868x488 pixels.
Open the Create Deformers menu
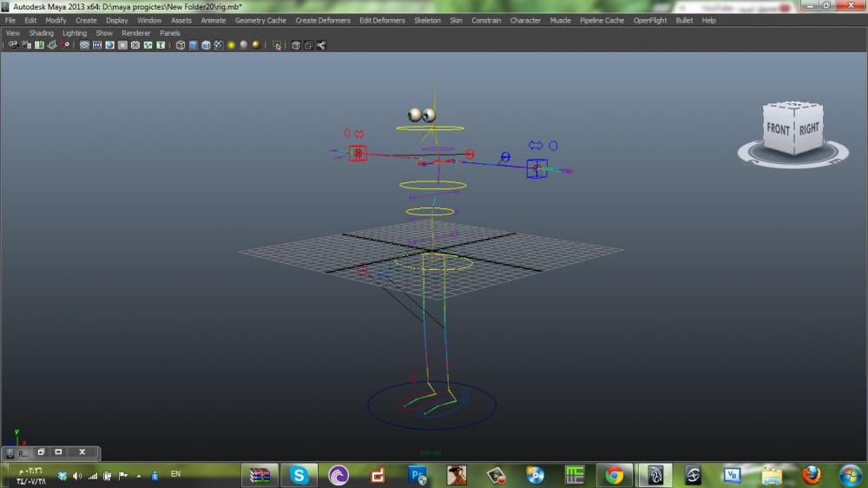pos(323,20)
